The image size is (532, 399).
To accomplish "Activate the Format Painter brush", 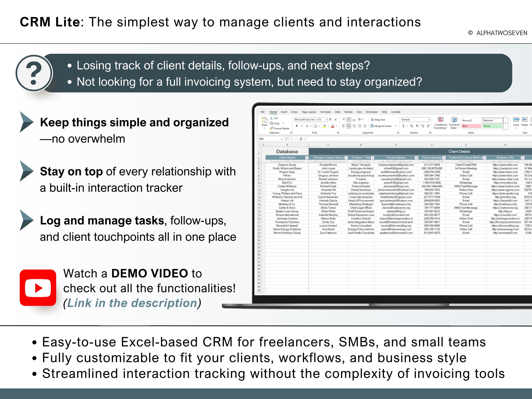I will point(272,128).
